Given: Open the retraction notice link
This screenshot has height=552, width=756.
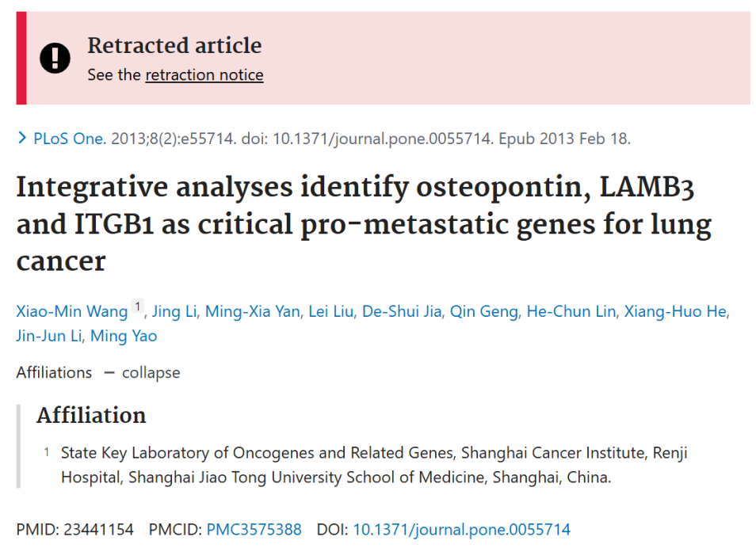Looking at the screenshot, I should 204,75.
